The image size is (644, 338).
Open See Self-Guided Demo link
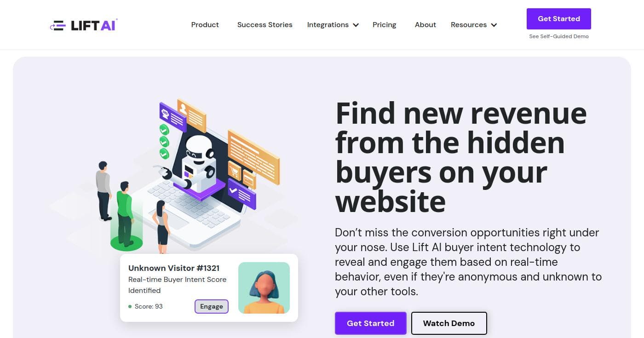pos(558,36)
